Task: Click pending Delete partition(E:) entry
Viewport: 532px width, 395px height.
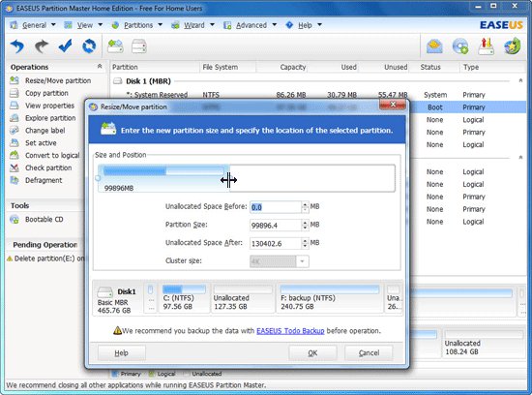Action: [x=45, y=258]
